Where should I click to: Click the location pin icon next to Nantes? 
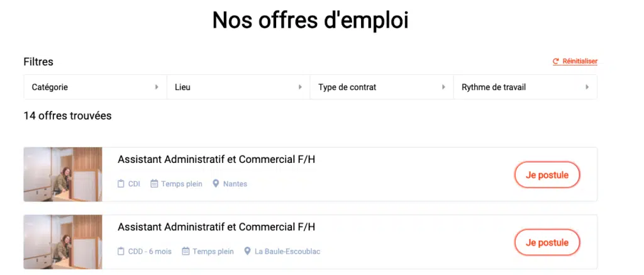click(x=216, y=184)
